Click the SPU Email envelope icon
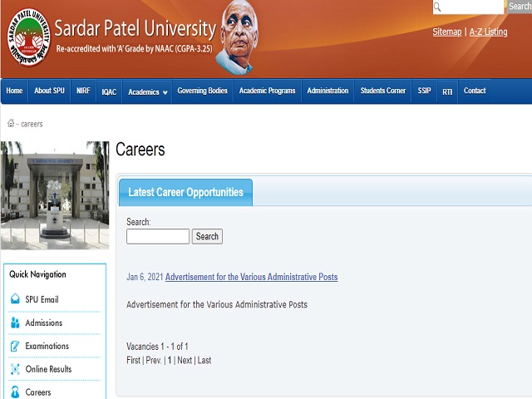The height and width of the screenshot is (399, 532). (15, 299)
